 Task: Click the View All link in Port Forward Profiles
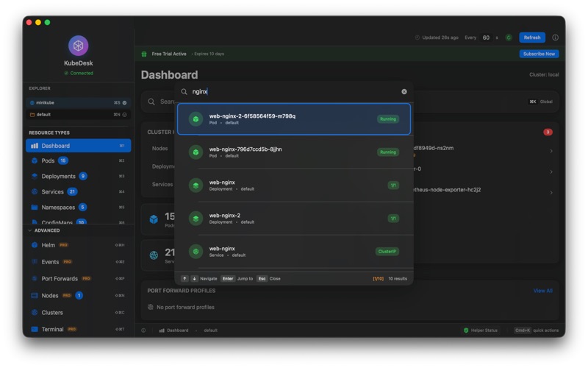point(542,291)
